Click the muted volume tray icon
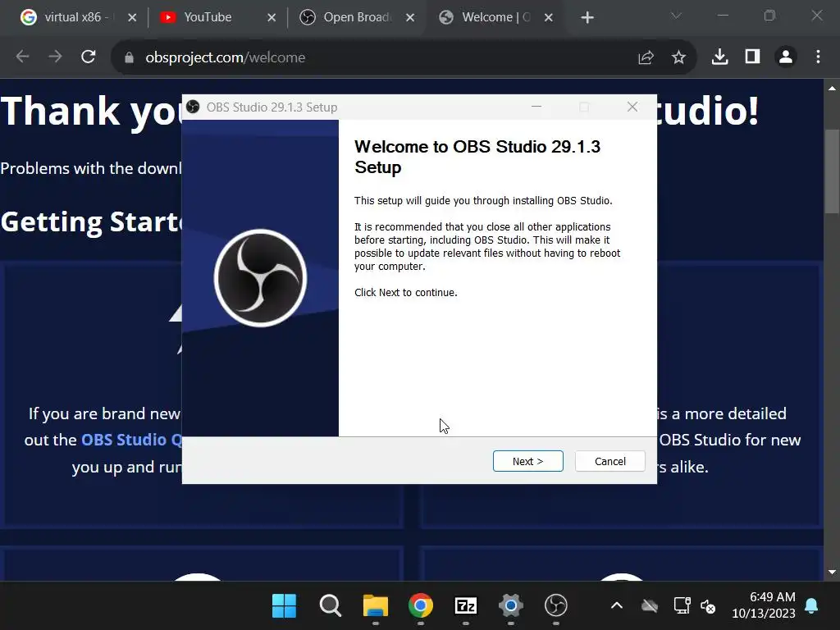This screenshot has height=630, width=840. click(x=708, y=606)
